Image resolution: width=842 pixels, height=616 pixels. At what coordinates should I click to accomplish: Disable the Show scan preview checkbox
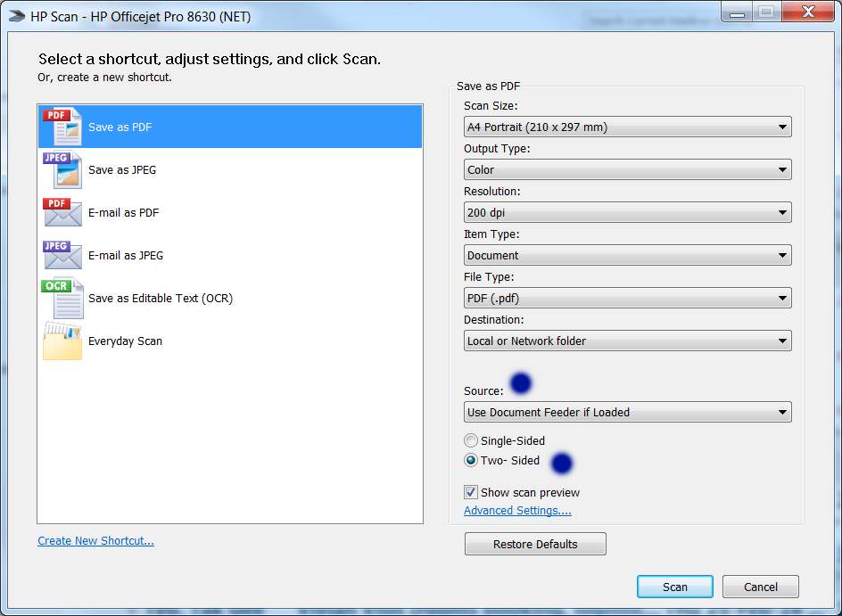470,492
